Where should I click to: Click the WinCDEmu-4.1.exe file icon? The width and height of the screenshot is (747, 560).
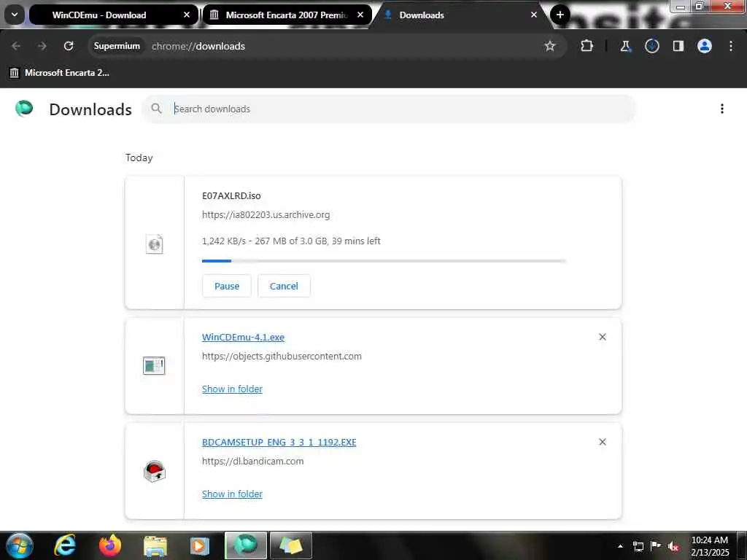[154, 366]
